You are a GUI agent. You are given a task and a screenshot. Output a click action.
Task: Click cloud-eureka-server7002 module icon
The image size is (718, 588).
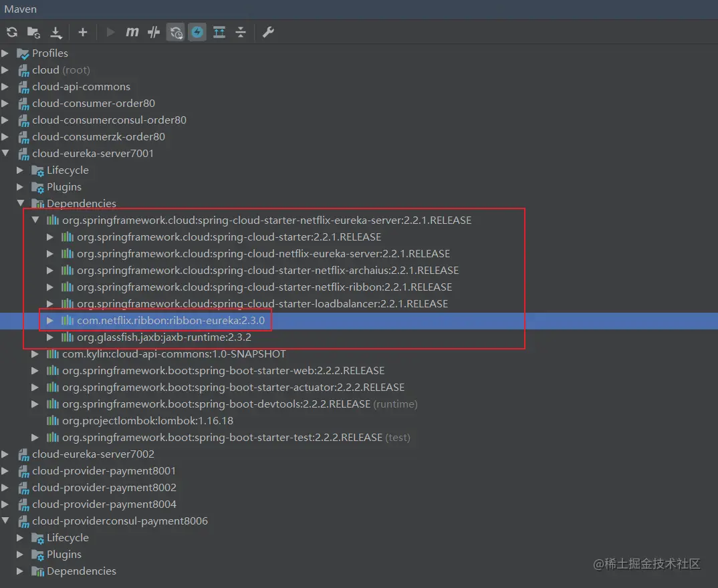coord(23,454)
